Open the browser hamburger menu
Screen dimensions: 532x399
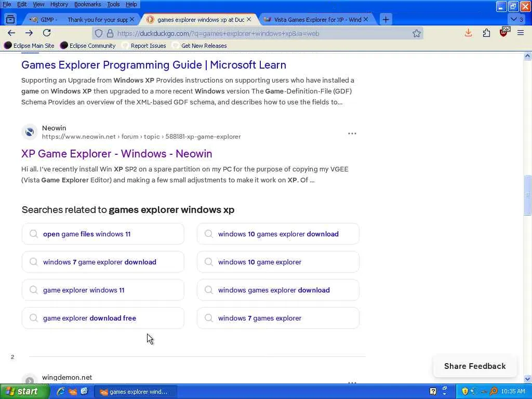click(x=521, y=33)
